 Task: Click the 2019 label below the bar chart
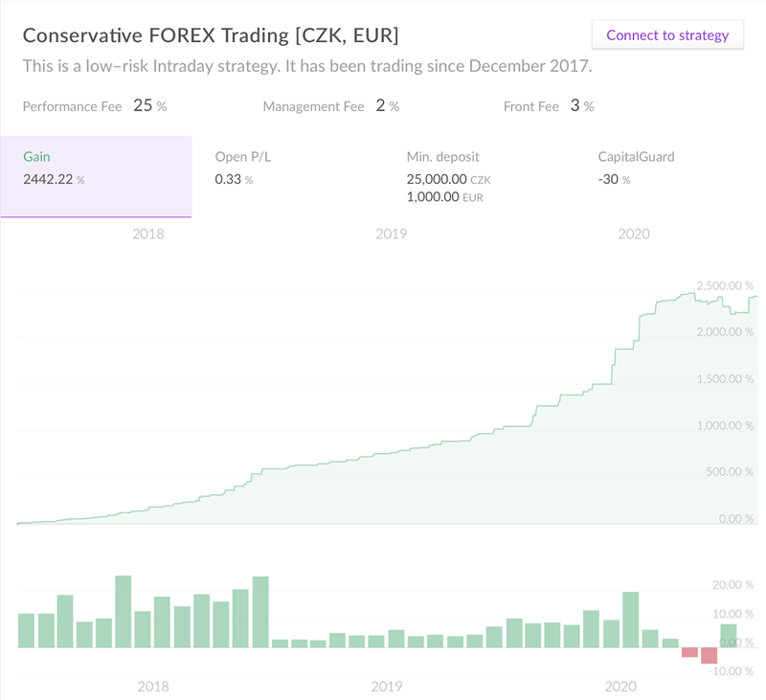tap(387, 687)
